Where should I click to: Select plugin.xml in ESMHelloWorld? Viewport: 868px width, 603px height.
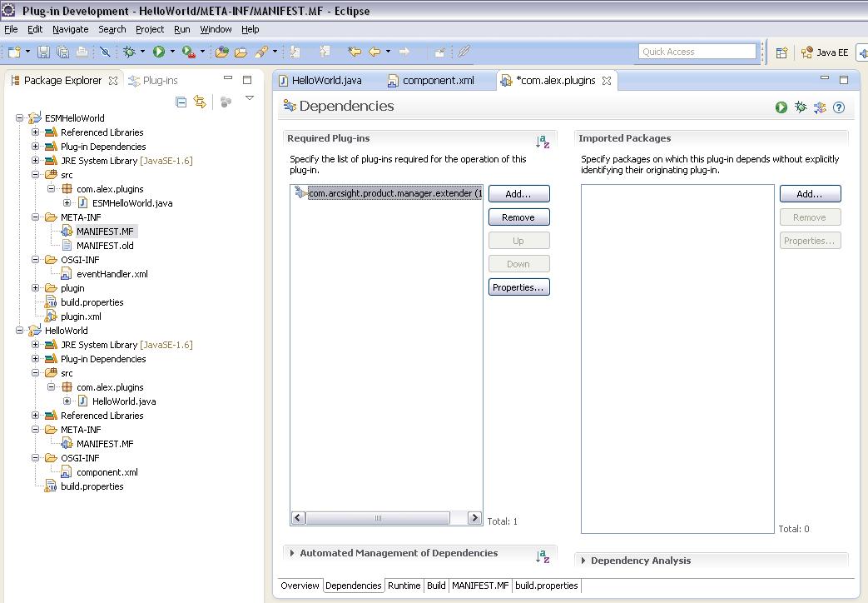[81, 316]
